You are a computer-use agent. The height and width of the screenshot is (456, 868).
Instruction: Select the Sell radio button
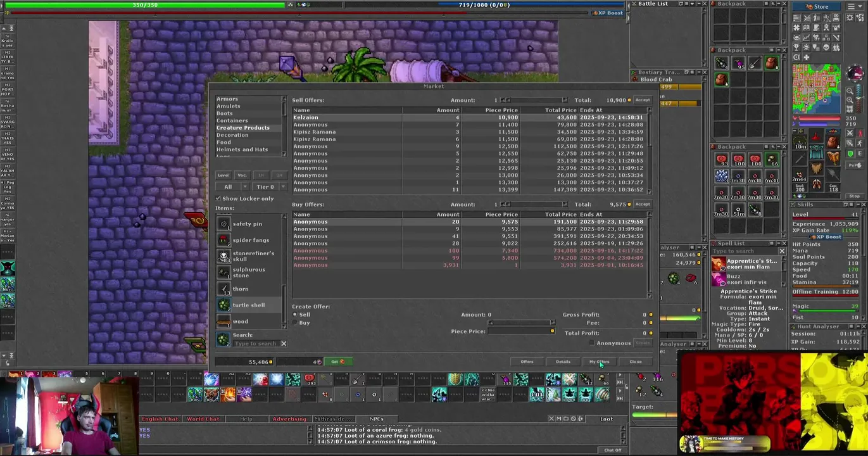[x=294, y=315]
